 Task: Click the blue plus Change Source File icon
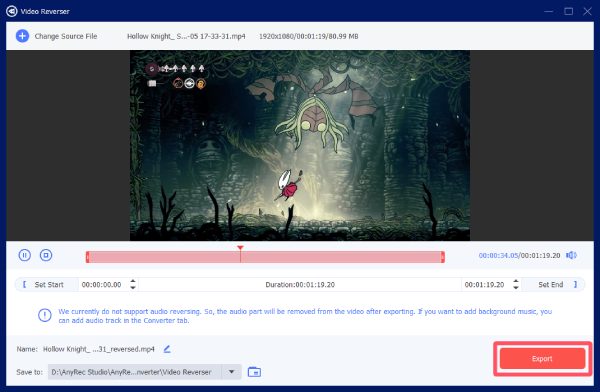[22, 36]
